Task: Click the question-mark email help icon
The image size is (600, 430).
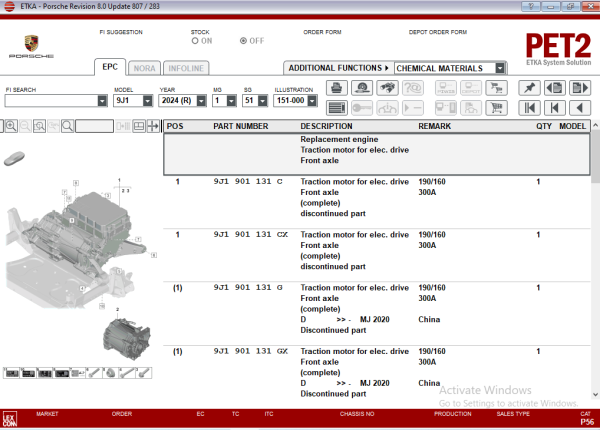Action: pos(413,88)
